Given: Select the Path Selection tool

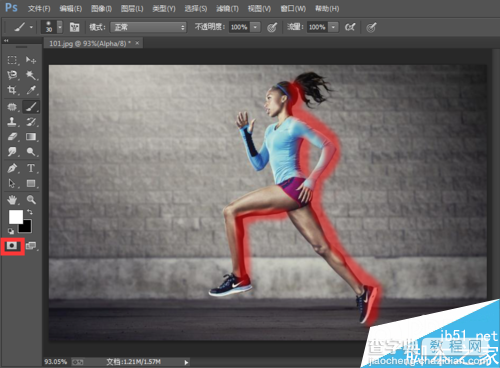Looking at the screenshot, I should tap(12, 183).
